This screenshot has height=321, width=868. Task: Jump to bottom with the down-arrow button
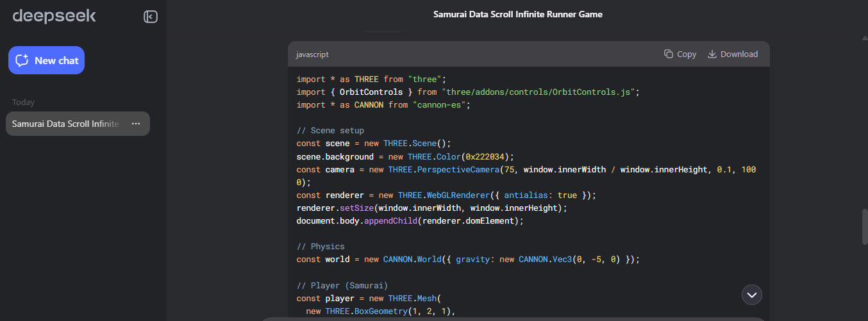[751, 294]
